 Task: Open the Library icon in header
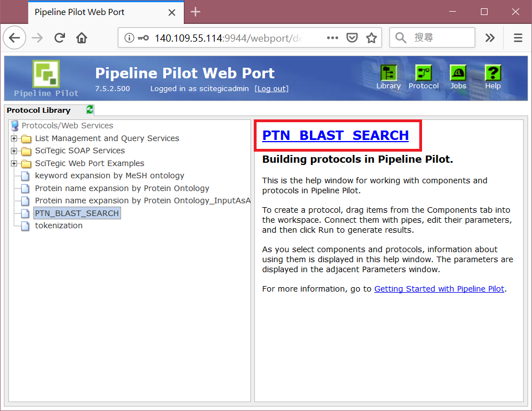pyautogui.click(x=389, y=73)
